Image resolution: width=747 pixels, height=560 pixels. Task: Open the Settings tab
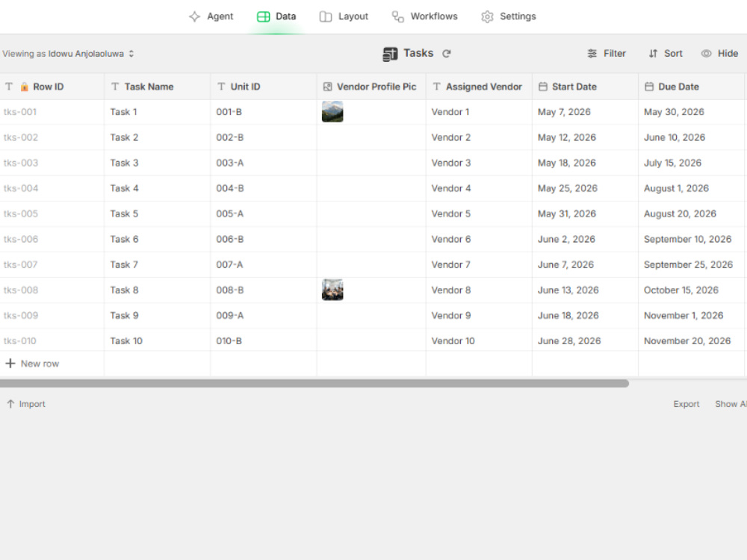[x=508, y=16]
